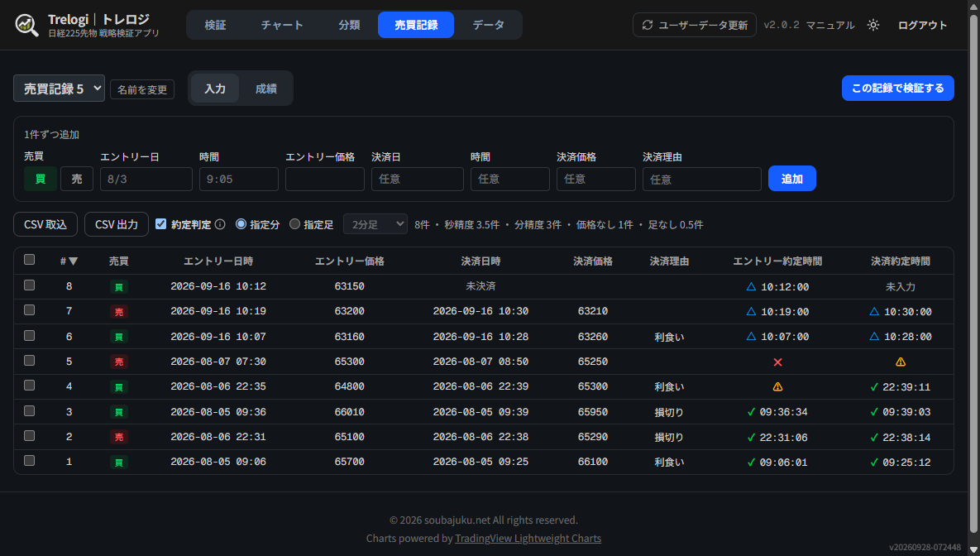
Task: Toggle the select-all checkbox in table header
Action: 30,260
